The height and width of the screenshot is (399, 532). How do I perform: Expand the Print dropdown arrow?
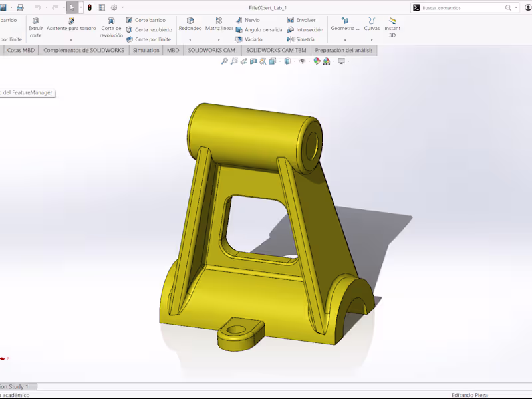click(29, 7)
